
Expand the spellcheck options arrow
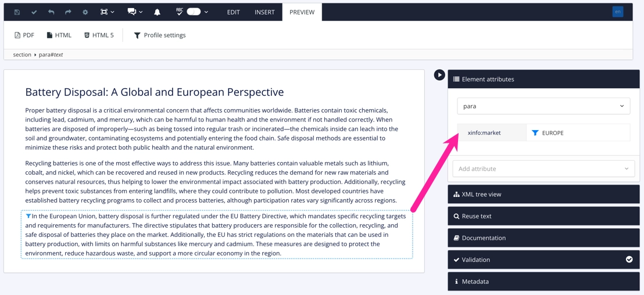pyautogui.click(x=206, y=12)
